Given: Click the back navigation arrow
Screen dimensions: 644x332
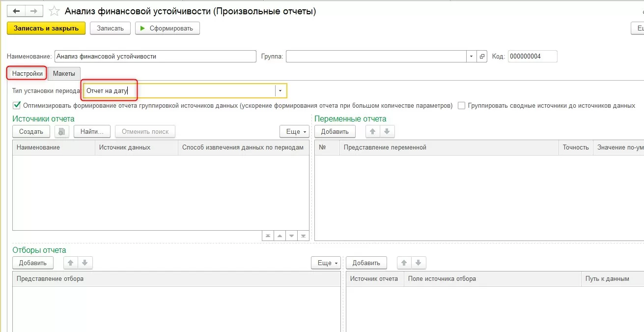Looking at the screenshot, I should 16,11.
